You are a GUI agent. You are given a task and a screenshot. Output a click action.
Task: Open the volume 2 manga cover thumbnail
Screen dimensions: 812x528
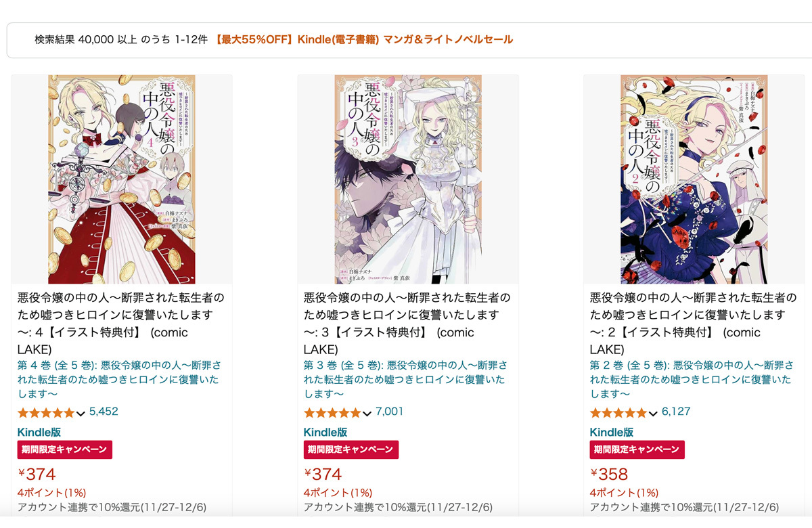(x=694, y=179)
